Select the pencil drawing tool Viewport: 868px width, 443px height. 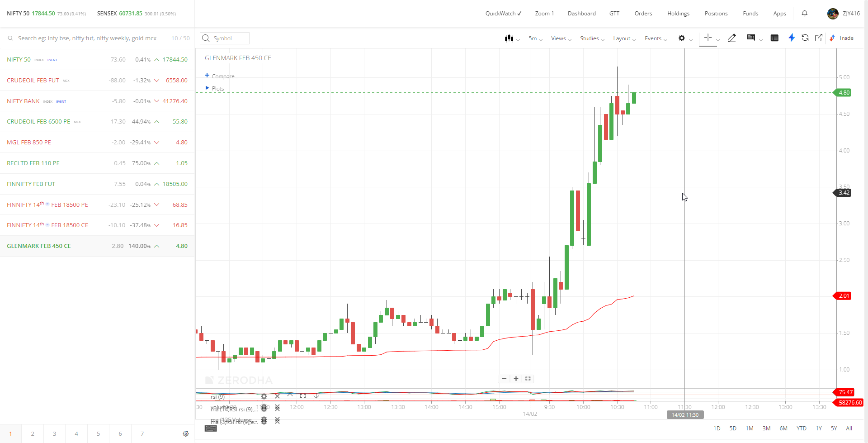pyautogui.click(x=732, y=38)
